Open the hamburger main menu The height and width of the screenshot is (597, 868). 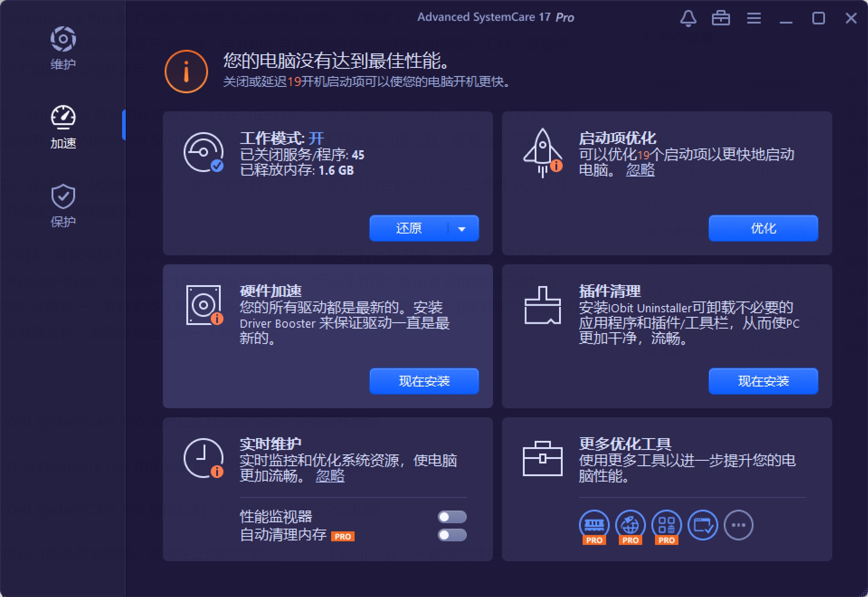[754, 18]
